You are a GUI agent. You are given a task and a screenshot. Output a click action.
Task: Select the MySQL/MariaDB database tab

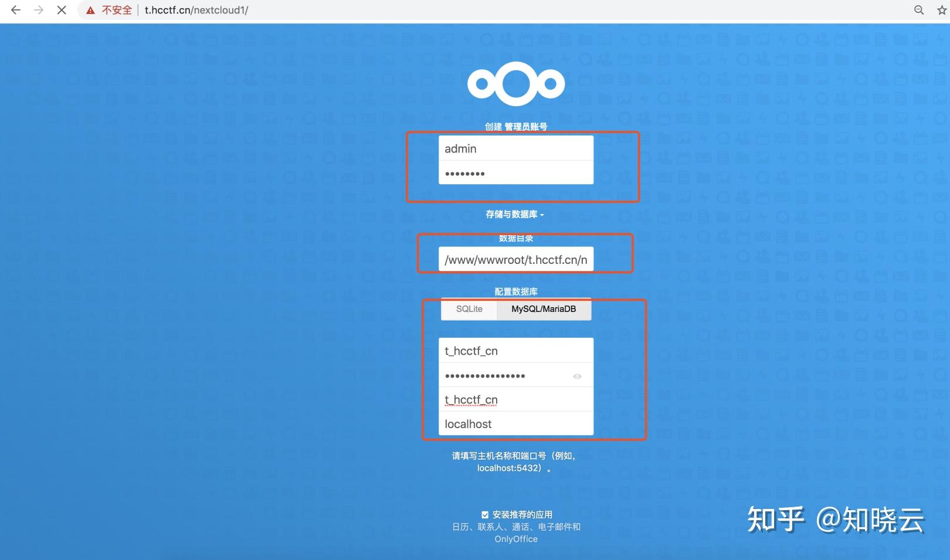point(544,309)
